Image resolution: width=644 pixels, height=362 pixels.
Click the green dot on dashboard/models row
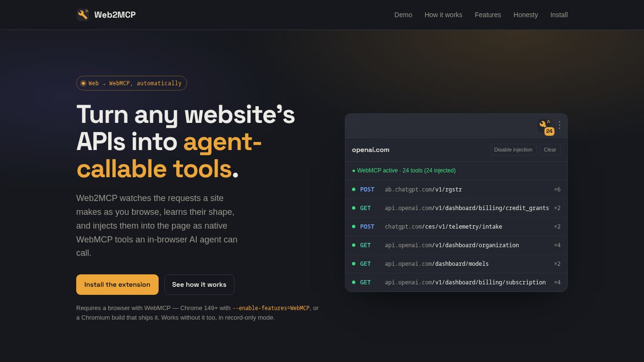353,264
